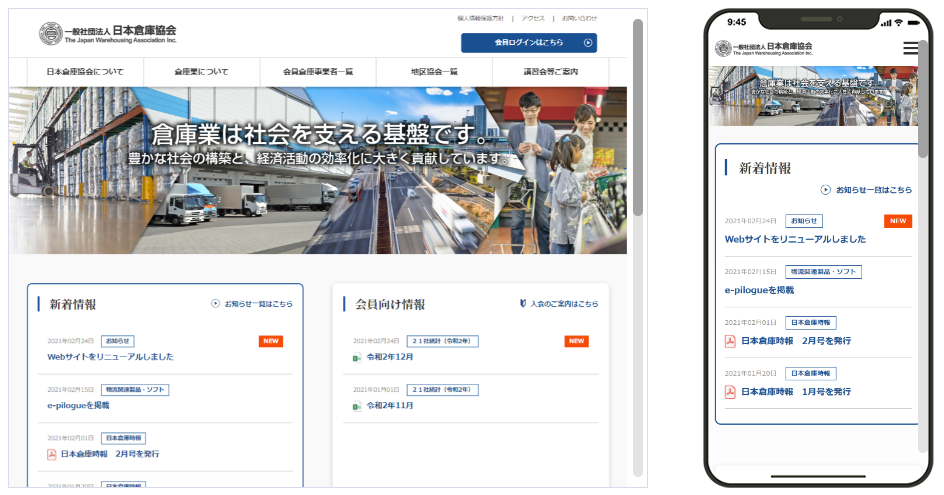The width and height of the screenshot is (944, 495).
Task: Click the mobile 新着情報 section heading
Action: [x=765, y=168]
